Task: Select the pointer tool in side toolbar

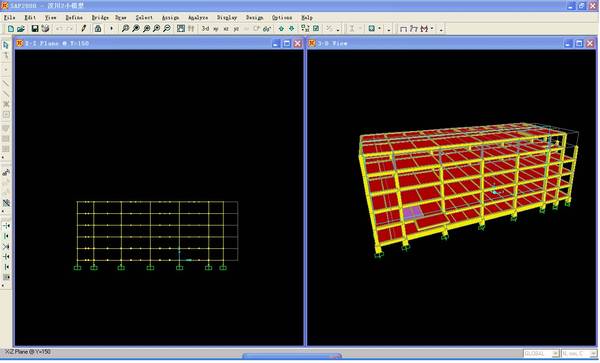Action: (x=6, y=45)
